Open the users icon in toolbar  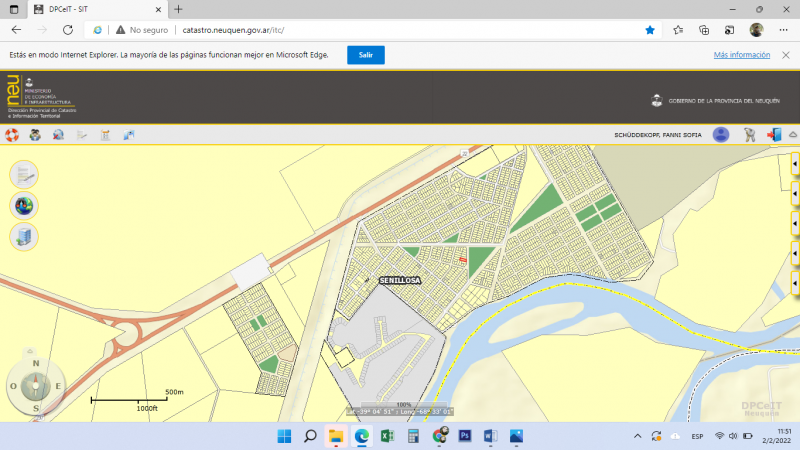coord(35,135)
